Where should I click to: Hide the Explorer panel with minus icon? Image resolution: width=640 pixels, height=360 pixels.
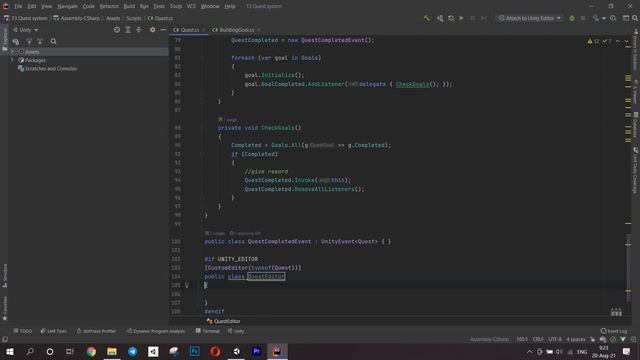163,30
